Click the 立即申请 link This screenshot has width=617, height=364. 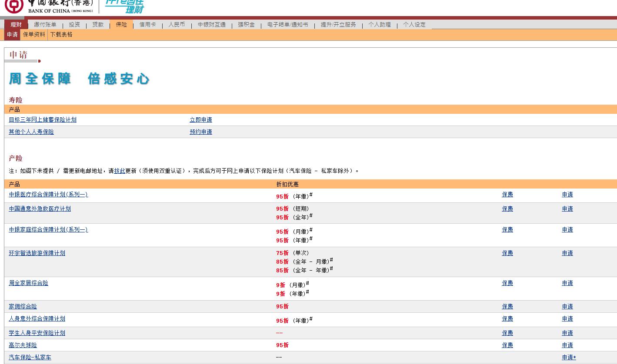click(x=201, y=120)
